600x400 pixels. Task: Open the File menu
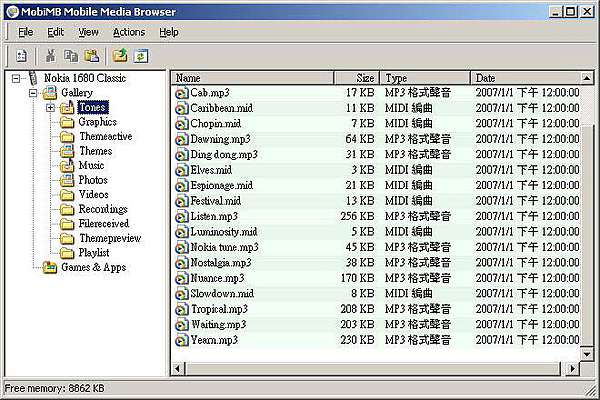(26, 32)
